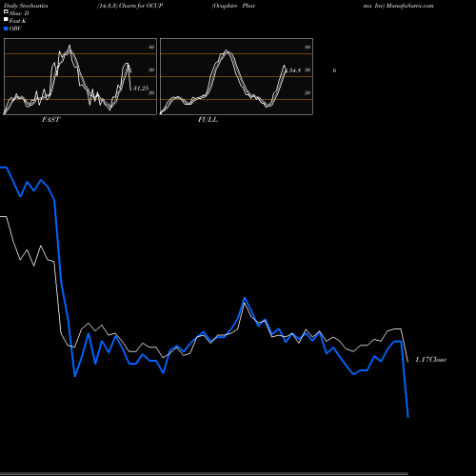Click the '1.17Close' price label
Image resolution: width=476 pixels, height=476 pixels.
click(x=431, y=360)
